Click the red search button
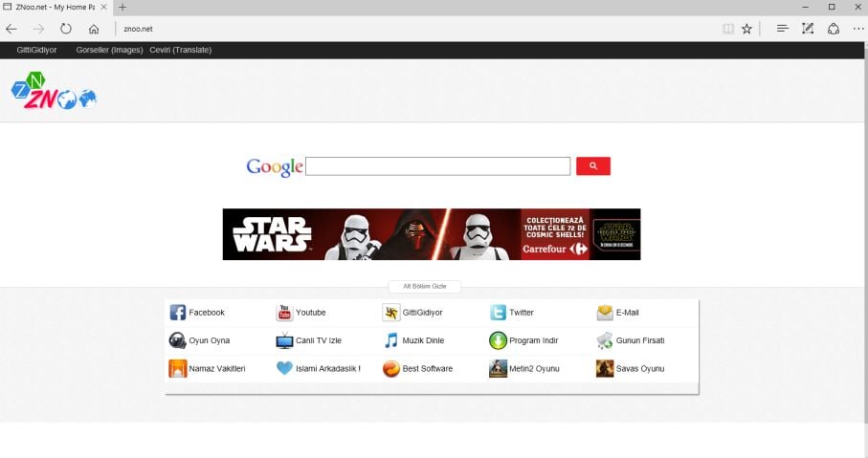This screenshot has width=868, height=458. 593,166
